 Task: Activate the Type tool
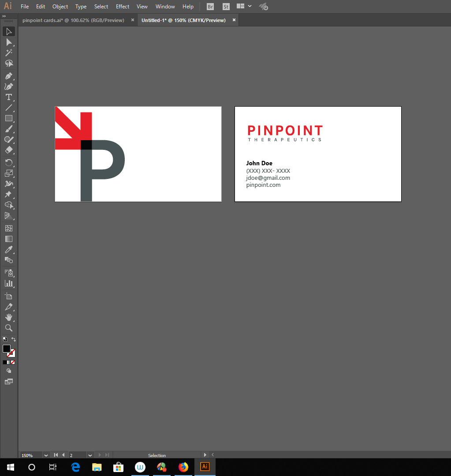tap(8, 97)
